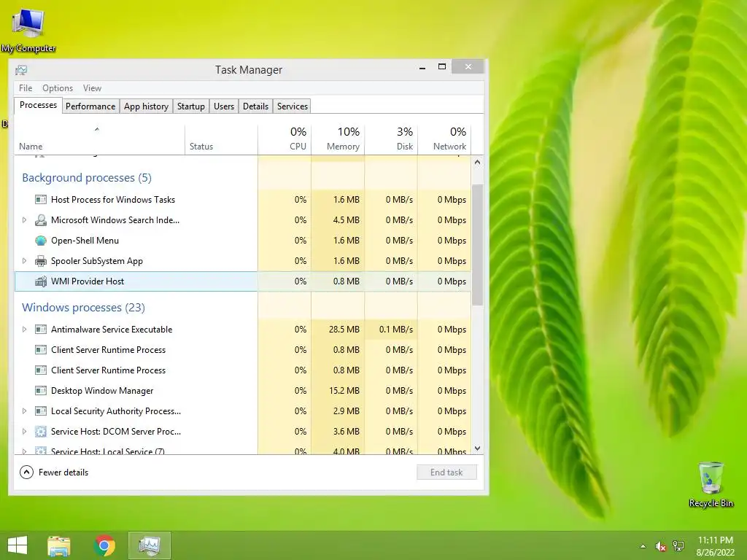Click the muted volume tray icon
This screenshot has width=747, height=560.
pos(660,546)
